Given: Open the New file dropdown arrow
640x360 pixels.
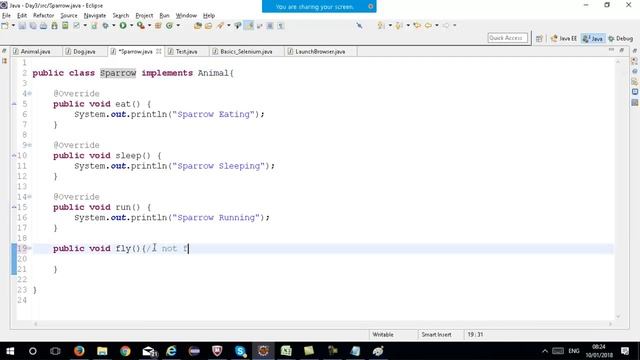Looking at the screenshot, I should [x=13, y=25].
